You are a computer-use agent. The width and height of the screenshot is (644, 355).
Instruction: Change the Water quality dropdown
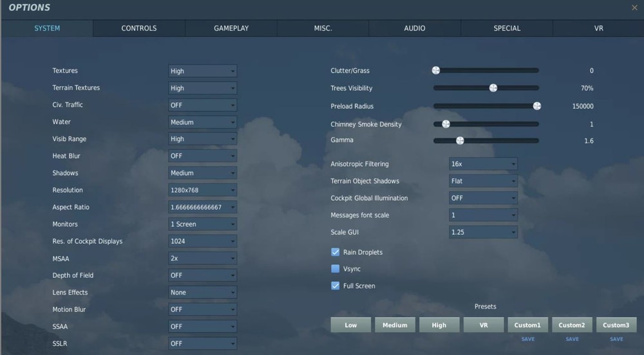tap(202, 122)
